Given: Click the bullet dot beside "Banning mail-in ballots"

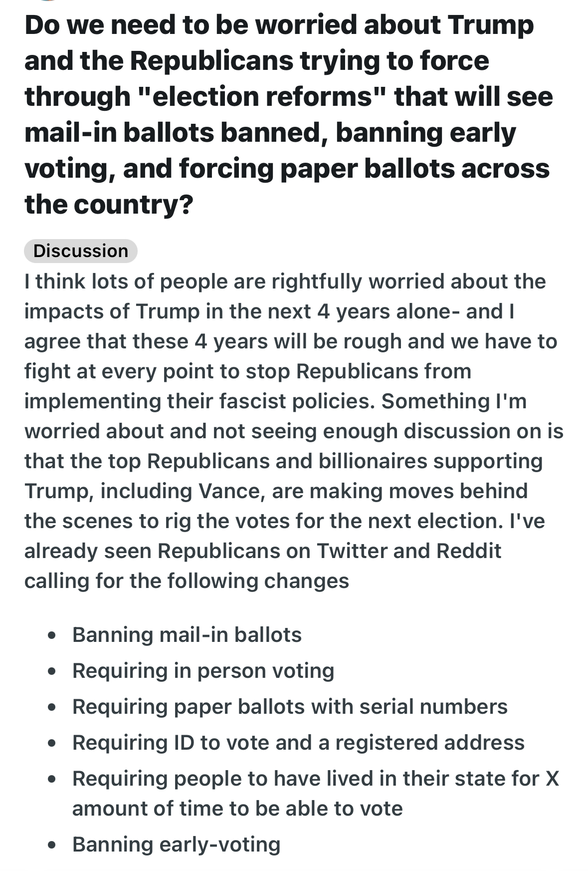Looking at the screenshot, I should [x=51, y=636].
